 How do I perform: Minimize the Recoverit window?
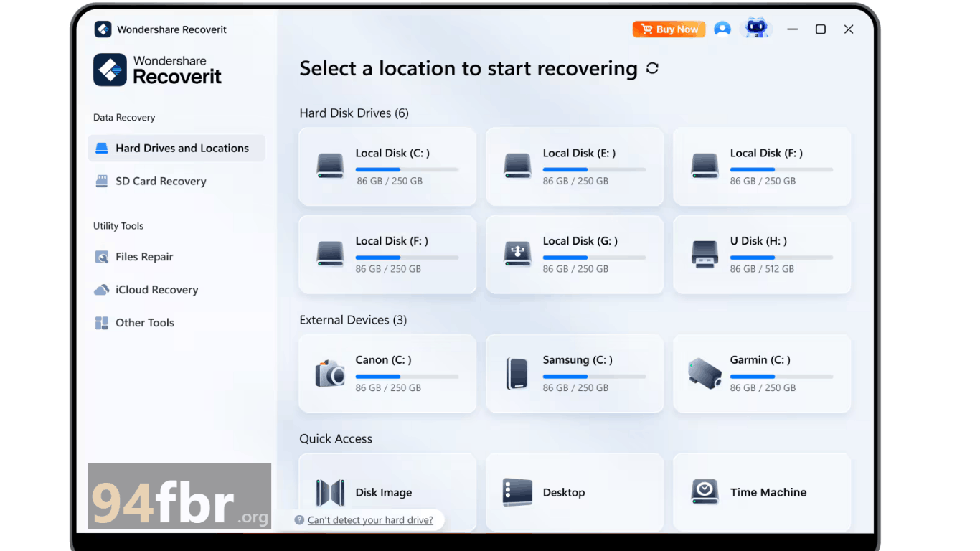[x=793, y=29]
